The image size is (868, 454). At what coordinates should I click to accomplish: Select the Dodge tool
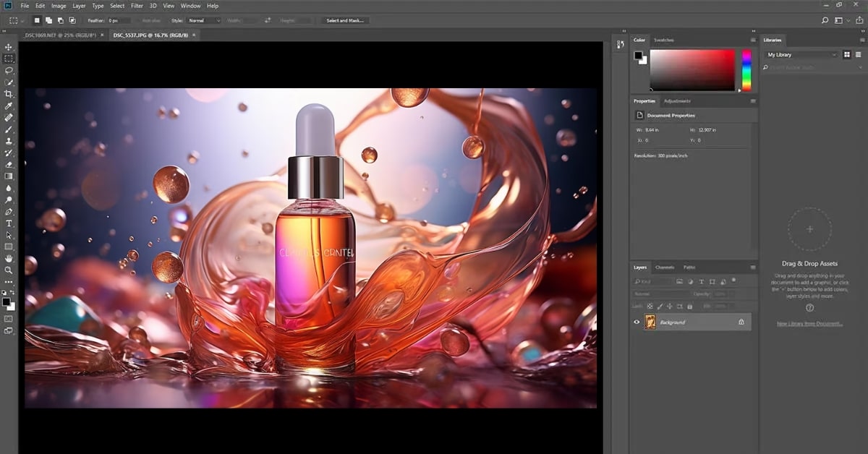[x=9, y=200]
